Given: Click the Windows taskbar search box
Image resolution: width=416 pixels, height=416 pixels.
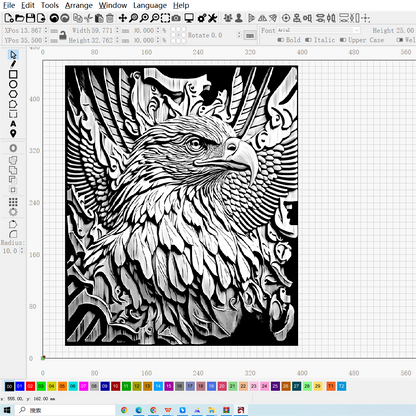Looking at the screenshot, I should click(x=65, y=410).
